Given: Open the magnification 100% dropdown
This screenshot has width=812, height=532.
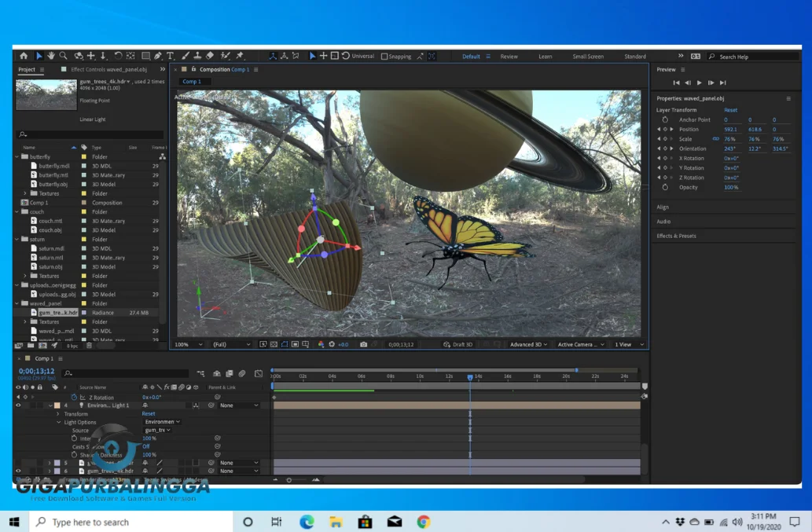Looking at the screenshot, I should pos(189,344).
